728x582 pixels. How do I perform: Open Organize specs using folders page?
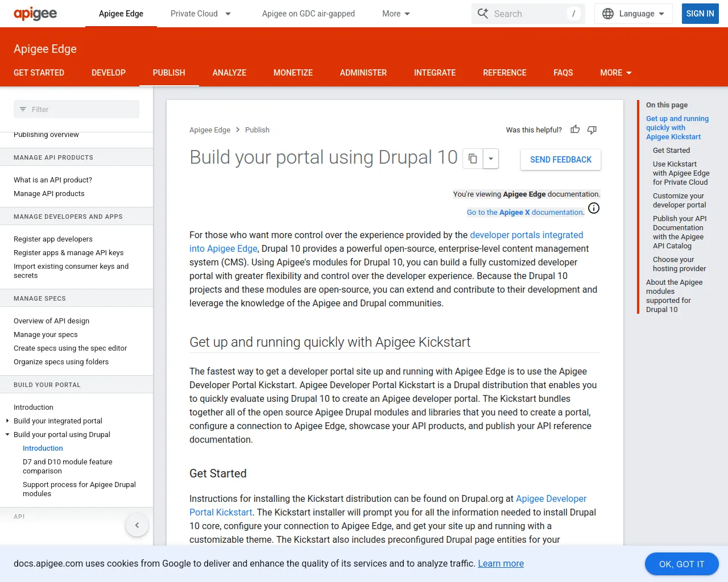pos(61,361)
